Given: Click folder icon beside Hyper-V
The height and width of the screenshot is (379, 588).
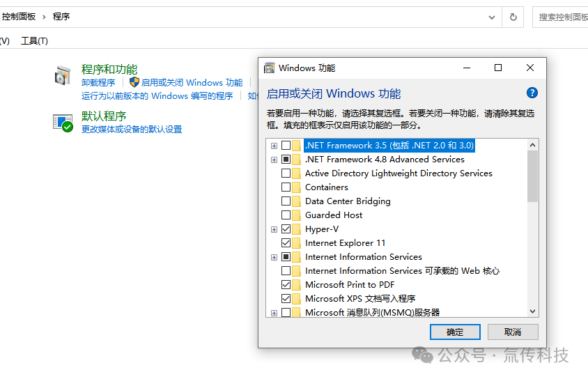Looking at the screenshot, I should coord(296,229).
